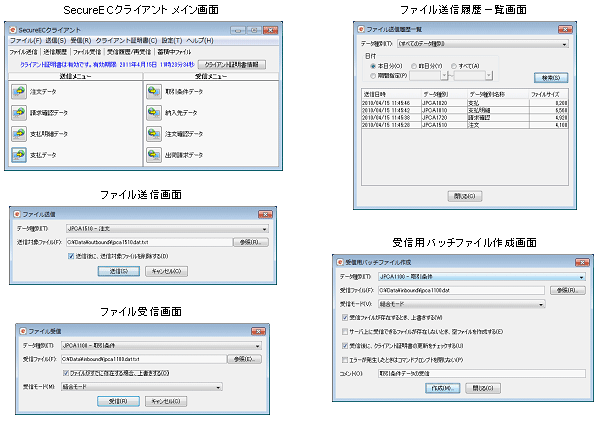Select the 本日分(O) radio button
This screenshot has width=599, height=421.
pyautogui.click(x=373, y=66)
